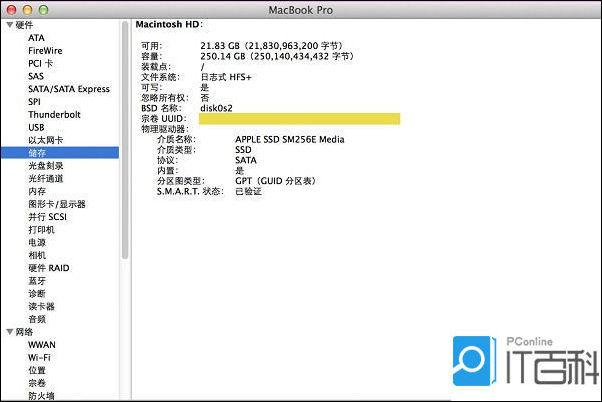The width and height of the screenshot is (602, 402).
Task: Select 光盘刻录 (Disc Burning) entry
Action: click(x=45, y=166)
